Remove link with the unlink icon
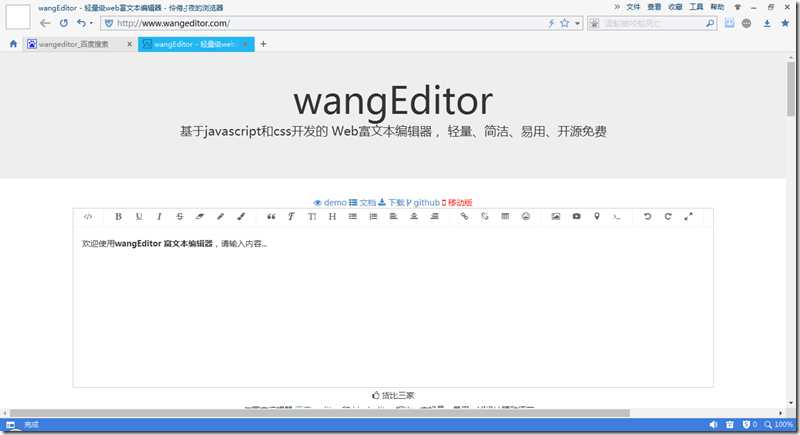This screenshot has height=435, width=800. point(485,217)
